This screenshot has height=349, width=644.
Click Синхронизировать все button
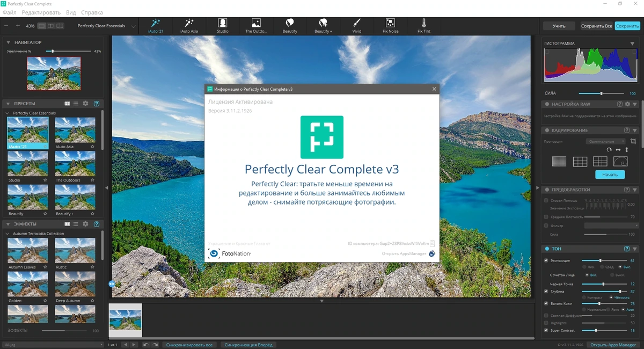tap(189, 345)
